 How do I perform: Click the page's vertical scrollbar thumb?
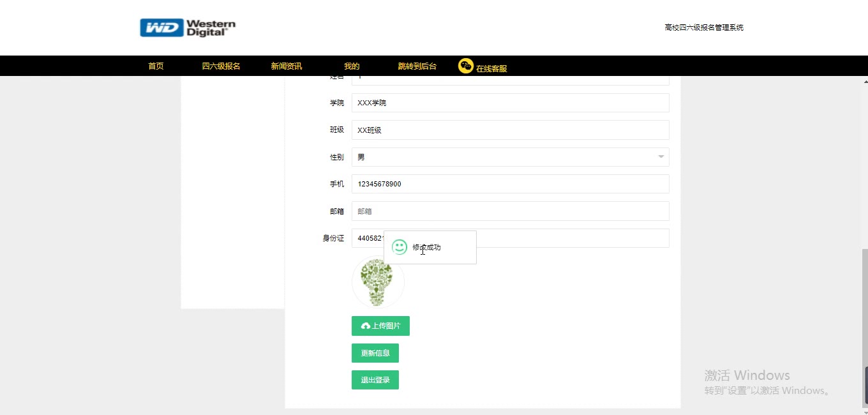coord(865,327)
